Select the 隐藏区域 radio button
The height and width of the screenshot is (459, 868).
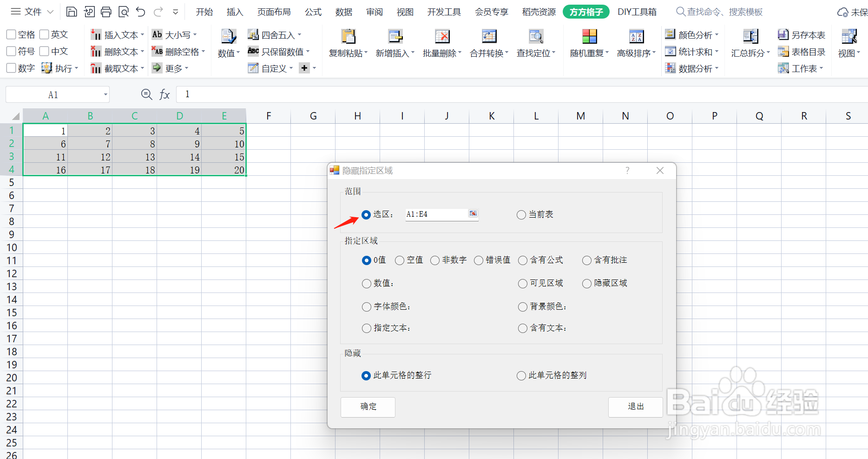(587, 284)
